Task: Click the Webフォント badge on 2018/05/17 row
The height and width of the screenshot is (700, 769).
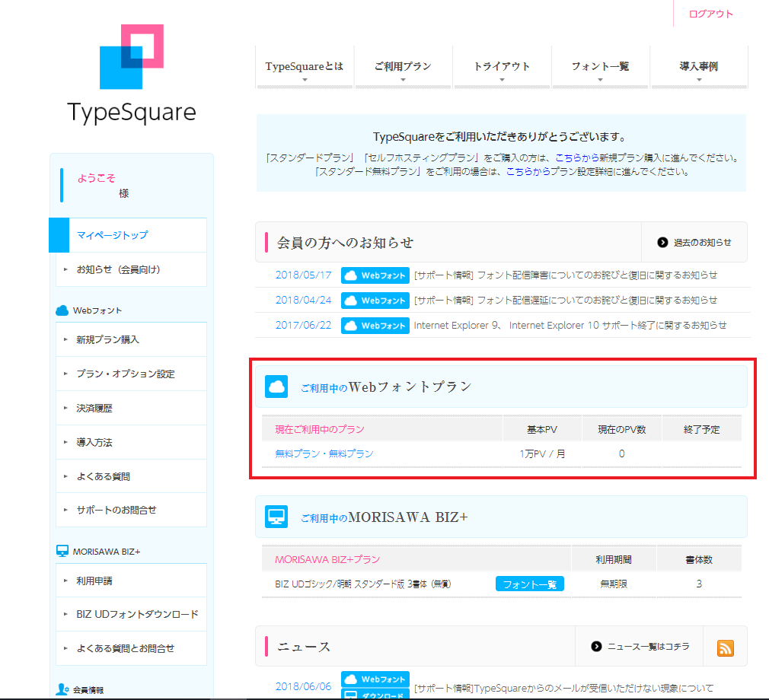Action: click(x=375, y=275)
